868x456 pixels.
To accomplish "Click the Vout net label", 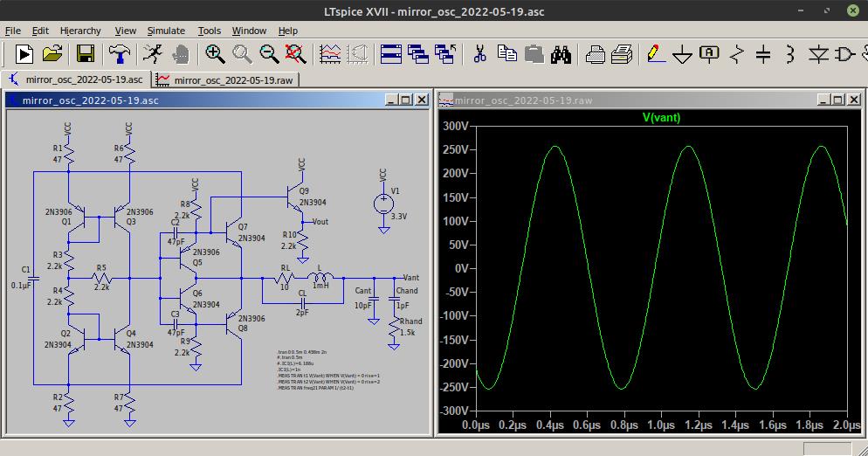I will pyautogui.click(x=320, y=222).
